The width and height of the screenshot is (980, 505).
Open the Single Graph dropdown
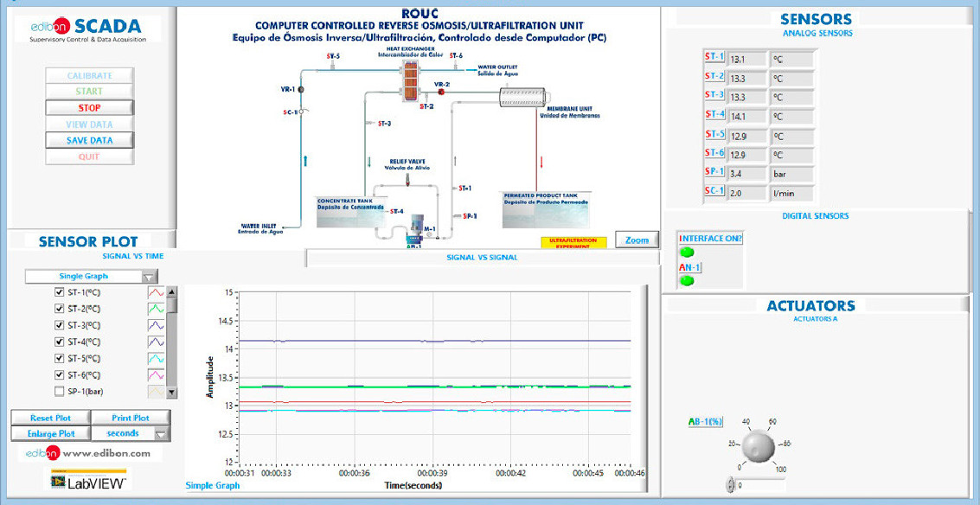150,277
